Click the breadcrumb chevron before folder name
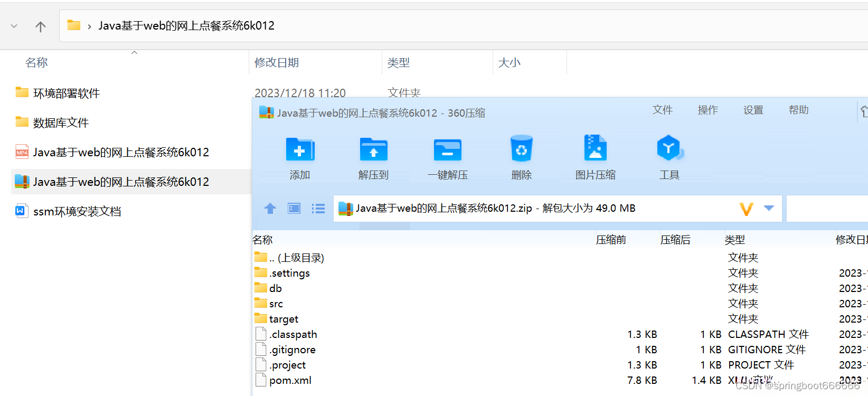This screenshot has width=868, height=396. point(89,26)
